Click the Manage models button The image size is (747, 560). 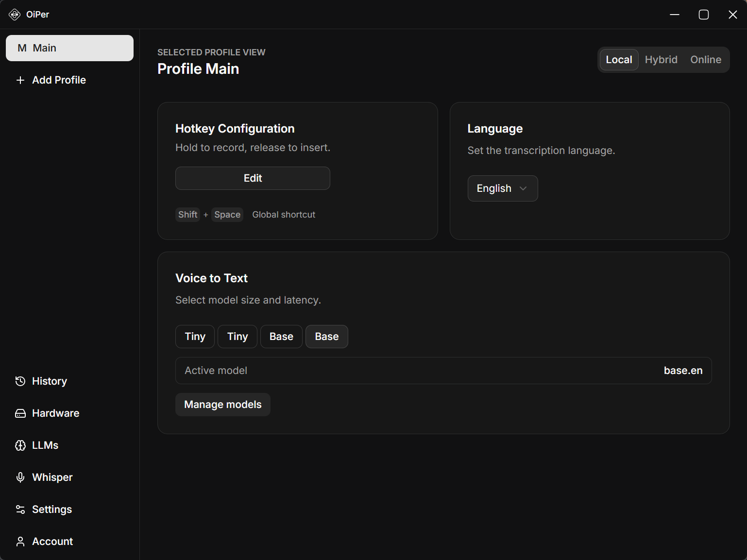coord(222,405)
